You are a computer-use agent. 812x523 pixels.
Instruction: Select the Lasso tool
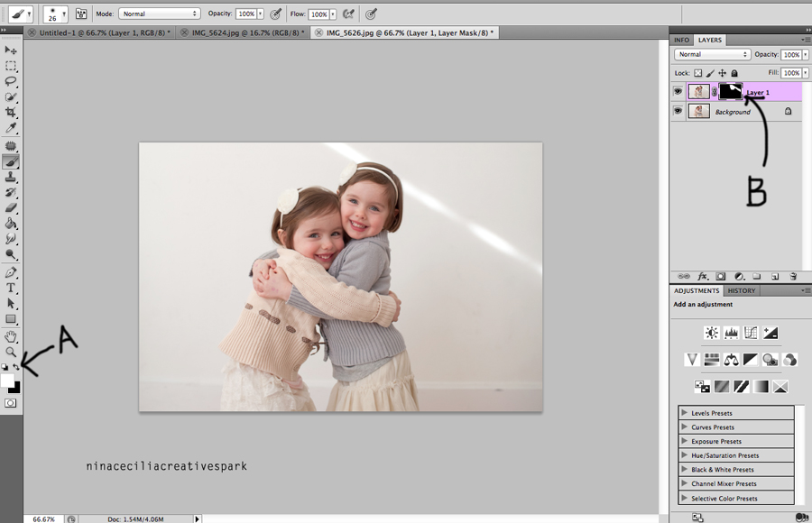pyautogui.click(x=11, y=81)
